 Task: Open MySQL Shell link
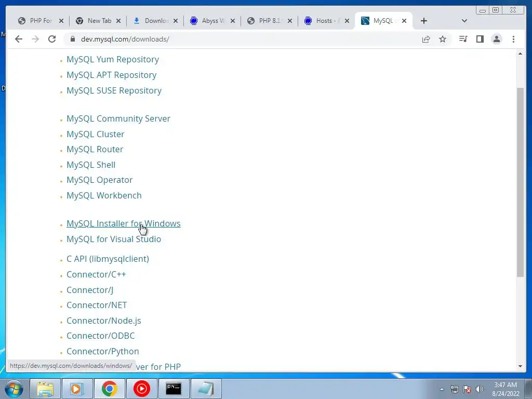pyautogui.click(x=91, y=165)
